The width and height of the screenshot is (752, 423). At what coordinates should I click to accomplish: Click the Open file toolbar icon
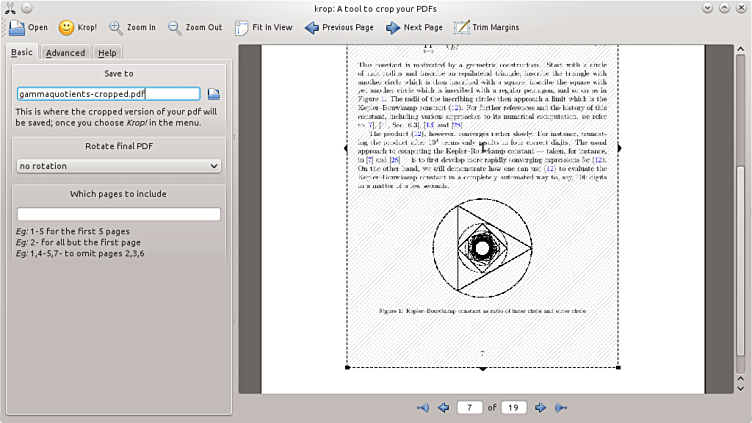pos(28,28)
